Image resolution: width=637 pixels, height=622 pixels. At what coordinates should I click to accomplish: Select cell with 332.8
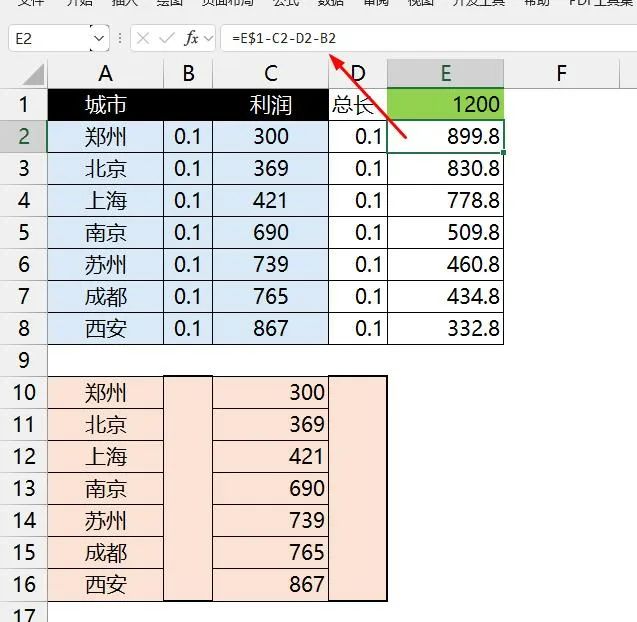446,329
